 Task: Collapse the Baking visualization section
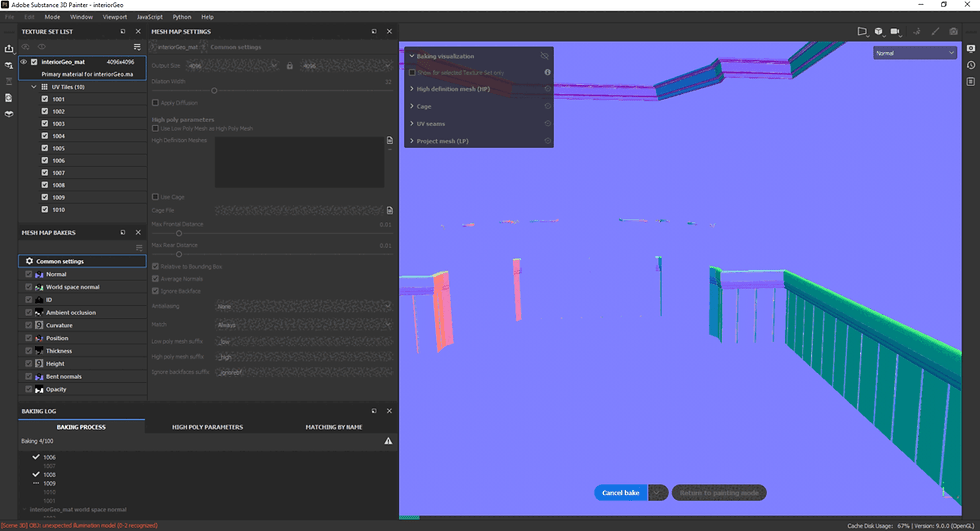pyautogui.click(x=412, y=56)
